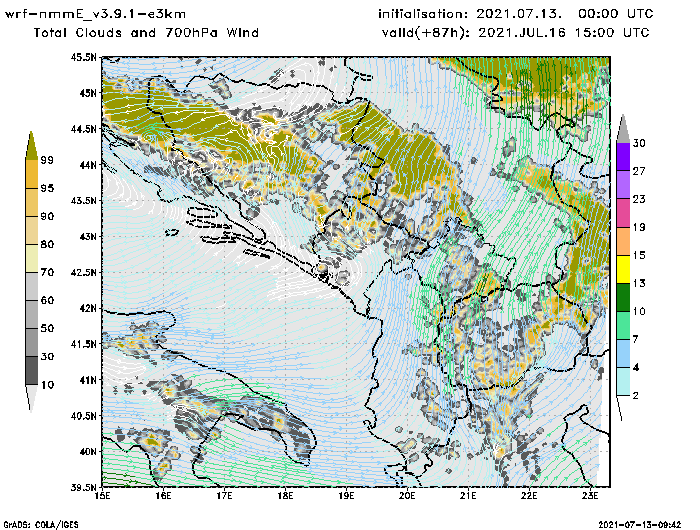The image size is (700, 530).
Task: Click the 15E longitude label
Action: pyautogui.click(x=103, y=496)
